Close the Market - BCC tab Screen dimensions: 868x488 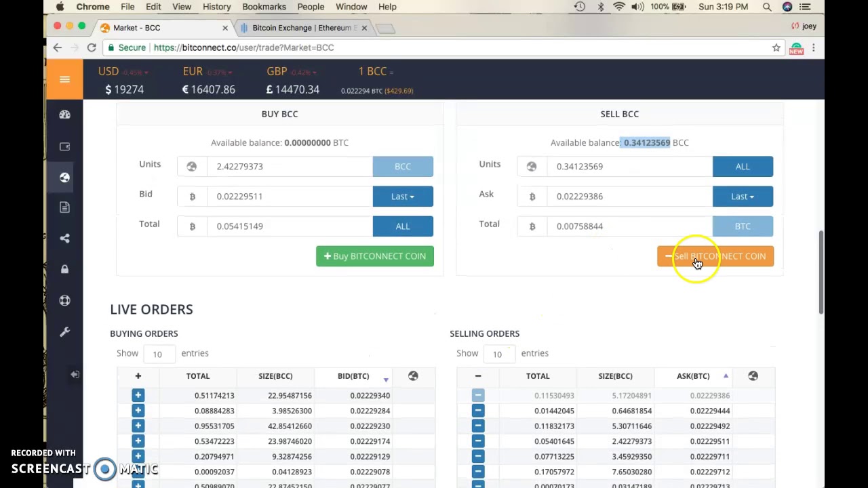[x=225, y=28]
